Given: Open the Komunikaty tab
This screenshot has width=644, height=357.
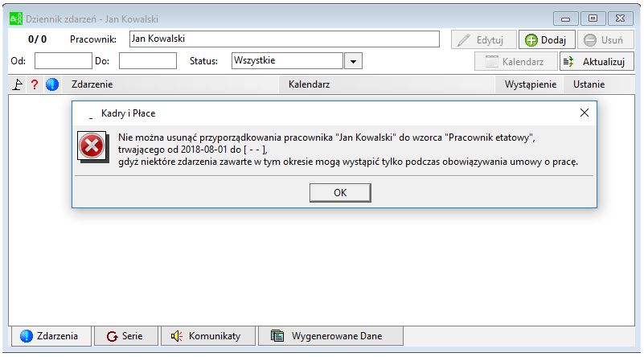Looking at the screenshot, I should [207, 336].
